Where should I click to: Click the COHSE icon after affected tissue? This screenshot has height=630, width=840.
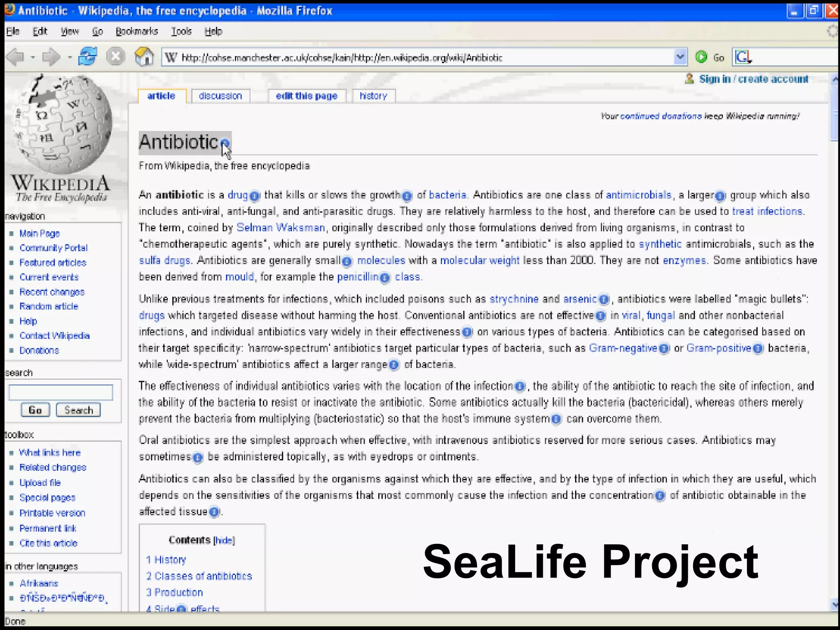point(214,512)
